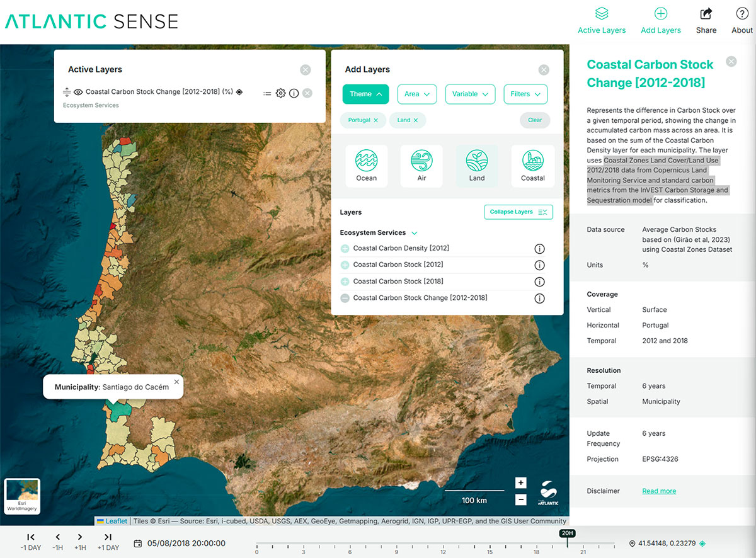The image size is (756, 558).
Task: Zoom out on the map
Action: pyautogui.click(x=520, y=500)
